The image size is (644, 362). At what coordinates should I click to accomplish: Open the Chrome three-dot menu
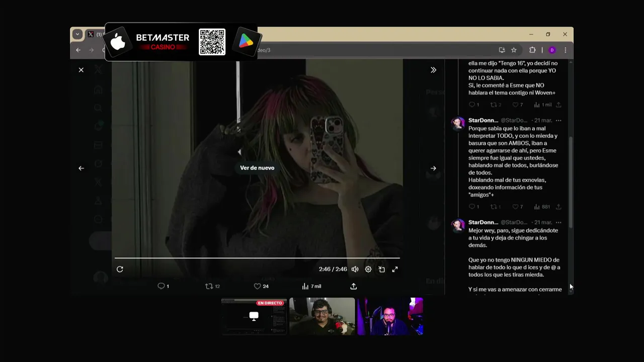pos(565,50)
